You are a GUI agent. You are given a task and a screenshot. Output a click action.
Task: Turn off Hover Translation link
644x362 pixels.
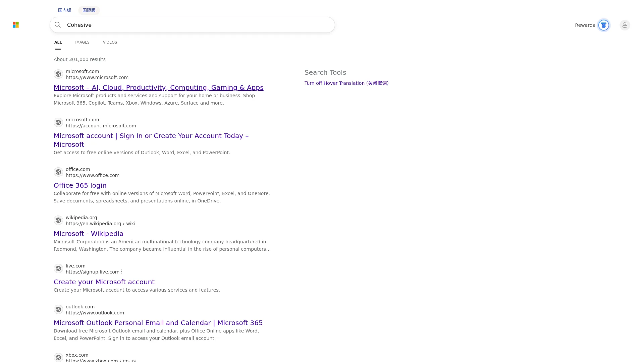[346, 83]
